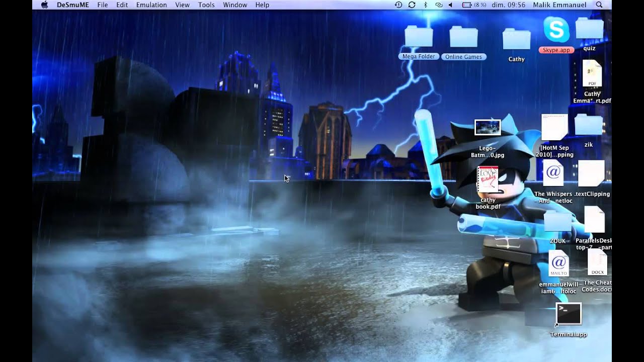This screenshot has width=644, height=362.
Task: Click the volume speaker menu bar icon
Action: tap(451, 5)
